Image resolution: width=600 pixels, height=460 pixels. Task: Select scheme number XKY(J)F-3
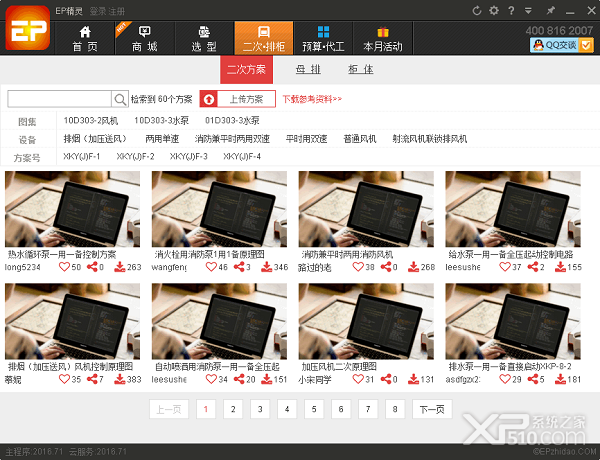click(x=189, y=157)
